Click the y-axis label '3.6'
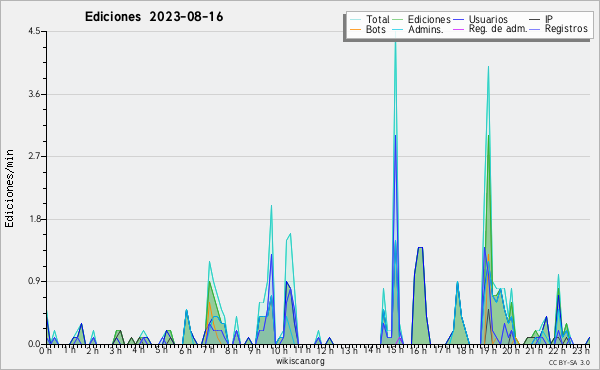 [34, 94]
